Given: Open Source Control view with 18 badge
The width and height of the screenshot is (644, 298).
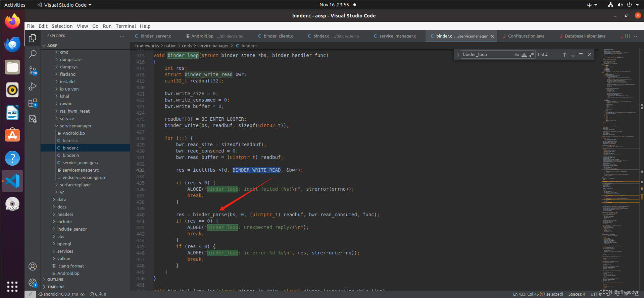Looking at the screenshot, I should click(x=33, y=70).
